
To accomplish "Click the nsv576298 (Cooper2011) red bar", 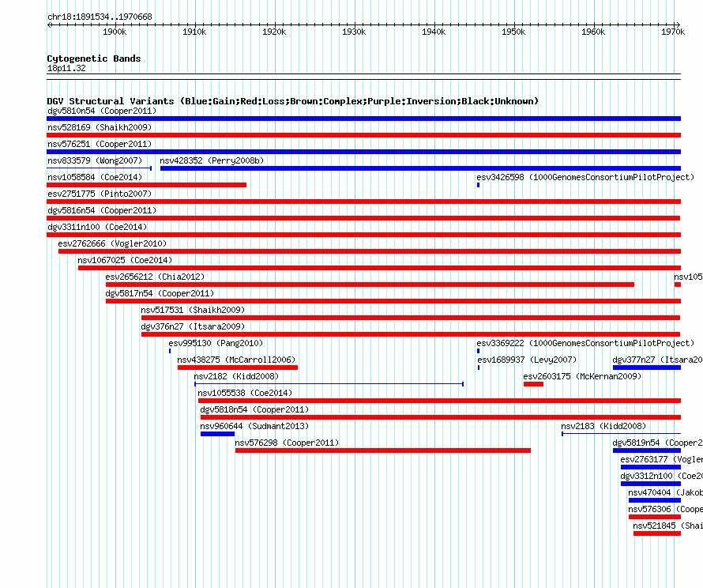I will pyautogui.click(x=383, y=450).
